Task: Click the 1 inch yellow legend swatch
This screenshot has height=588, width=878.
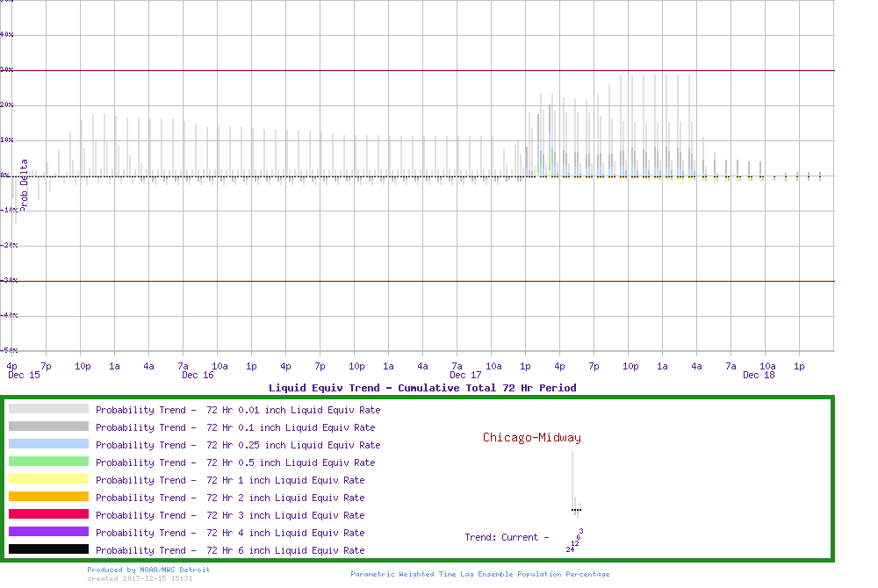Action: (x=48, y=479)
